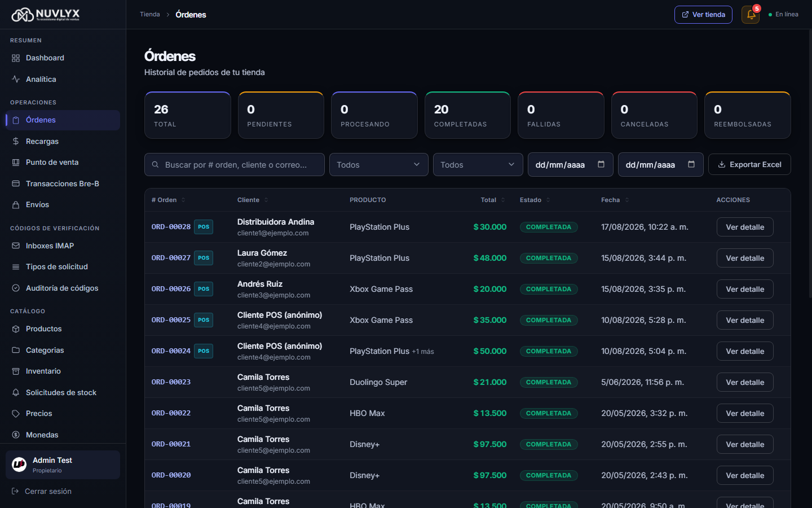Sort the table by Cliente column
Screen dimensions: 812x508
253,200
